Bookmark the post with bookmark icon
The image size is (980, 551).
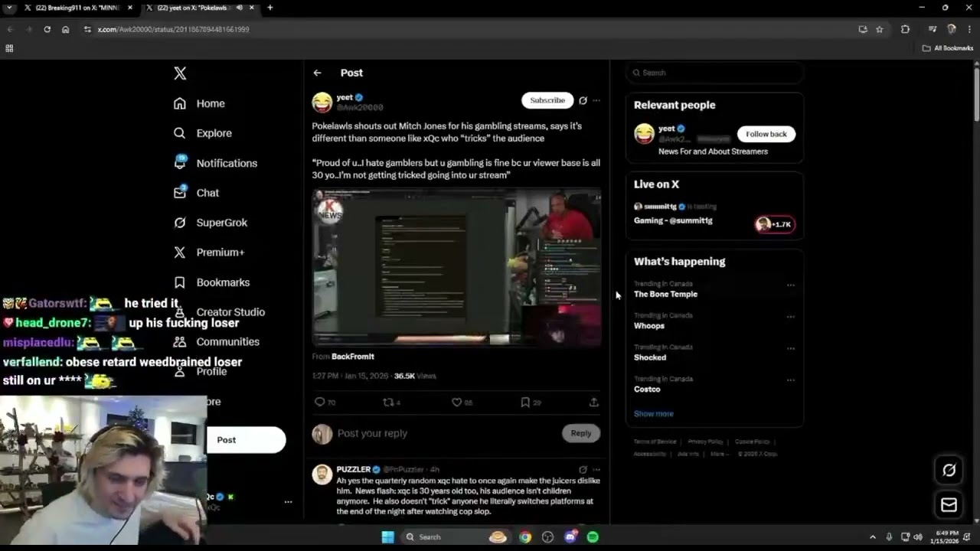point(525,402)
